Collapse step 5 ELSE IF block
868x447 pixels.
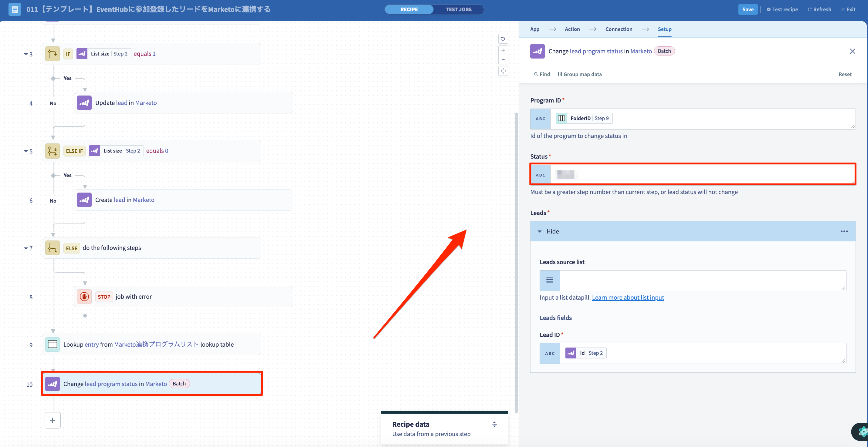tap(26, 151)
